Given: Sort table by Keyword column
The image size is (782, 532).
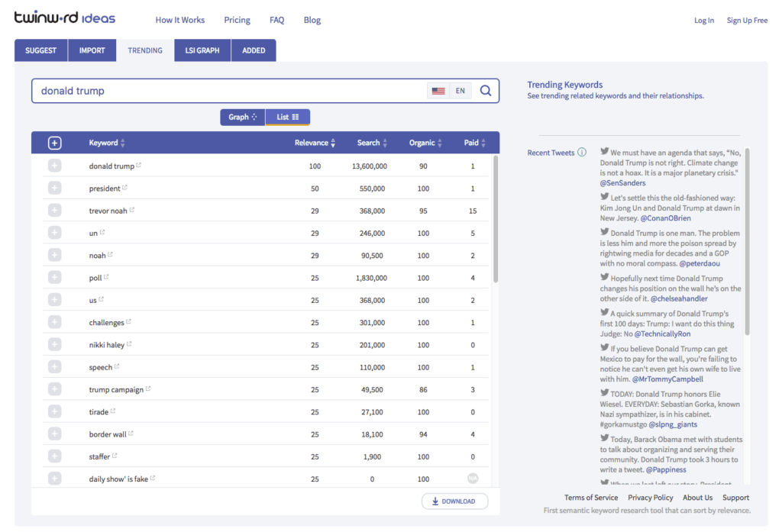Looking at the screenshot, I should (107, 143).
